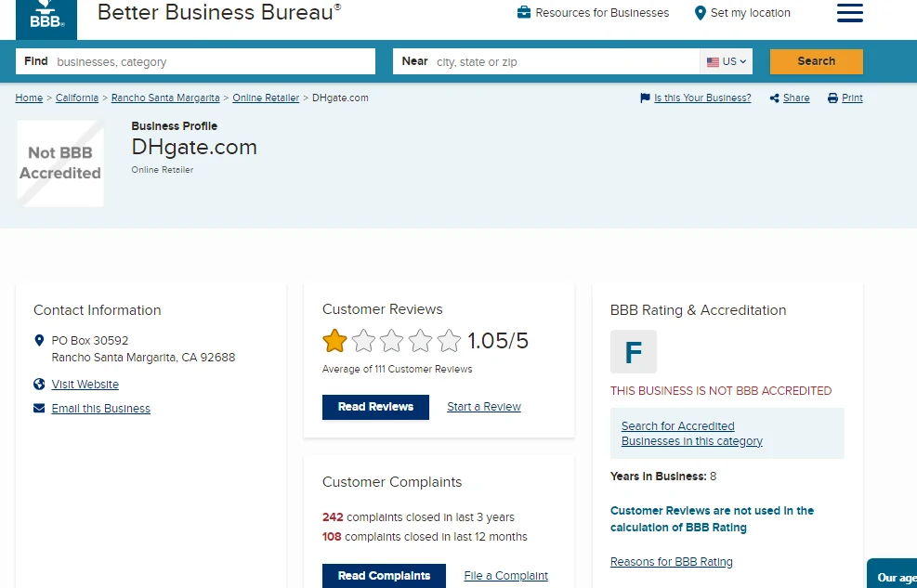Click the Read Reviews button
The image size is (917, 588).
point(375,407)
